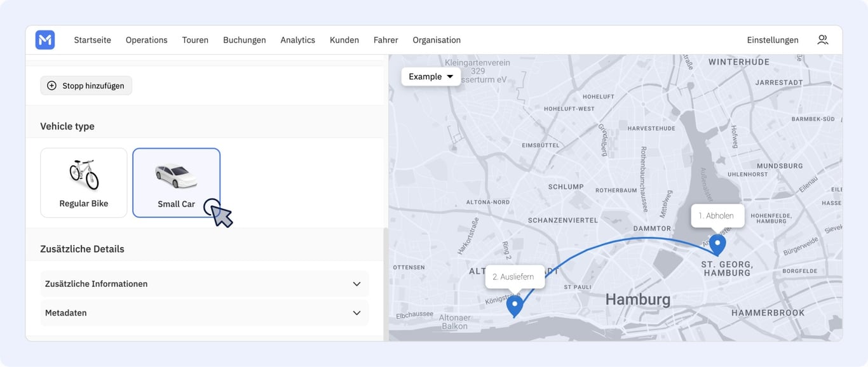Click the HARVESTEHUDE map label
Viewport: 868px width, 367px height.
[x=651, y=128]
